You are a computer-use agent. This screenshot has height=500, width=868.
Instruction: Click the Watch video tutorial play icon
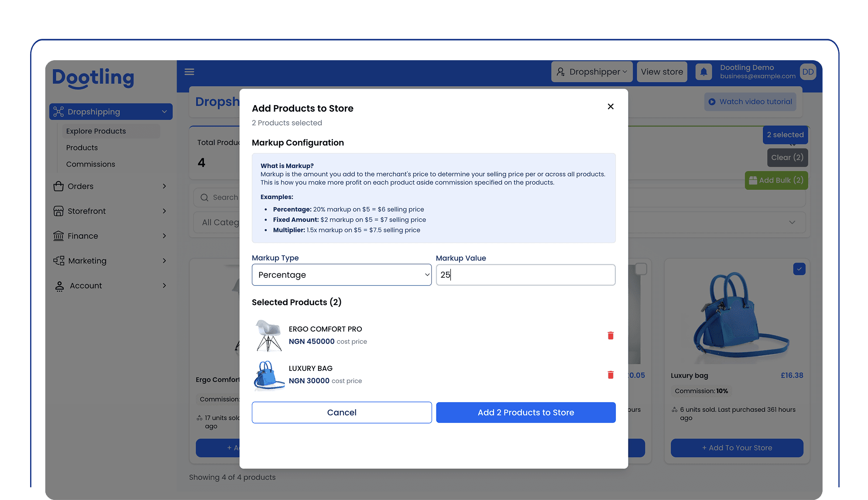(x=712, y=102)
